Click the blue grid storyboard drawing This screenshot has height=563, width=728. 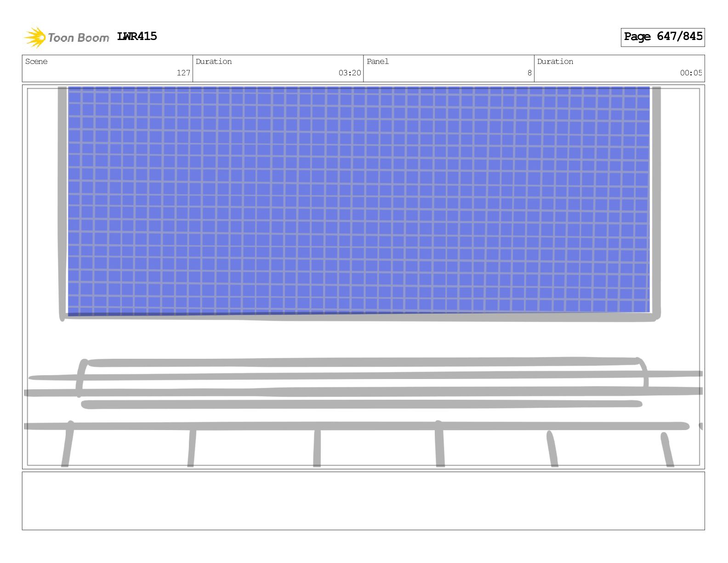pyautogui.click(x=358, y=200)
